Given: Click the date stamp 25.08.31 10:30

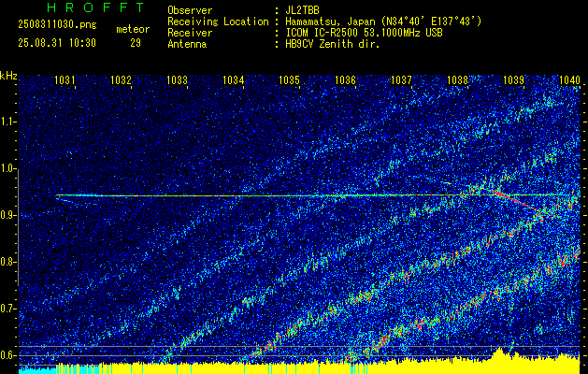Looking at the screenshot, I should point(57,43).
